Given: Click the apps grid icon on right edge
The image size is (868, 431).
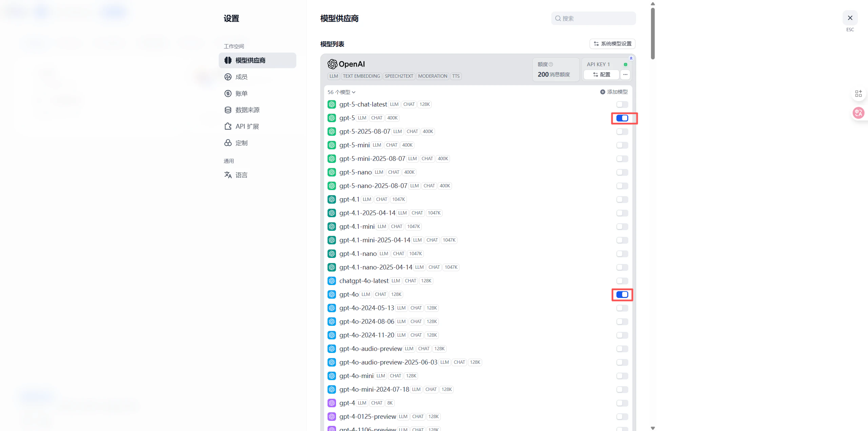Looking at the screenshot, I should [859, 94].
